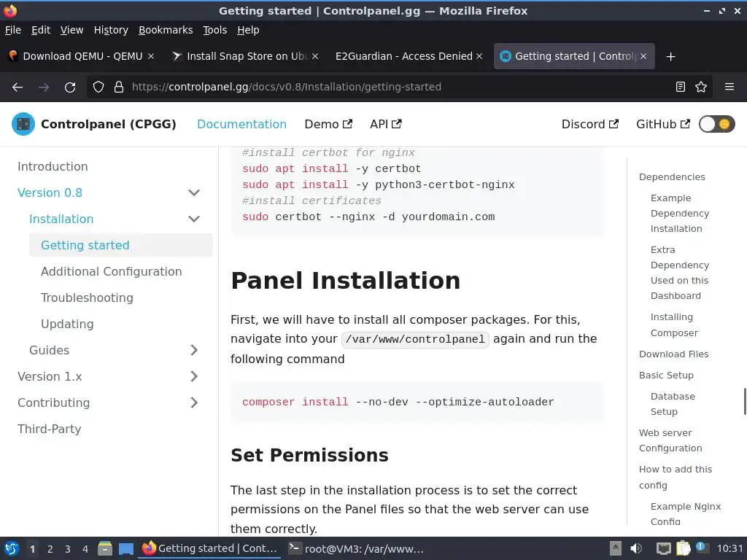
Task: Open Additional Configuration in sidebar
Action: (111, 271)
